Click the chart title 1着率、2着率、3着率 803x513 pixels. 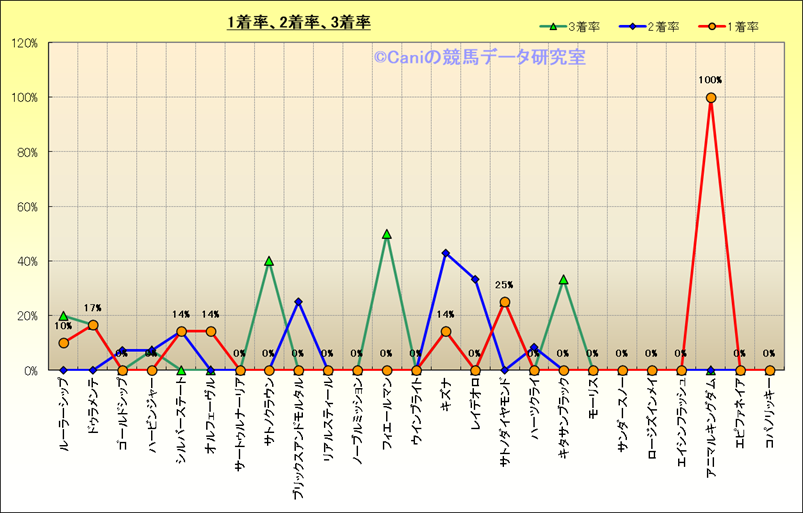[x=299, y=22]
